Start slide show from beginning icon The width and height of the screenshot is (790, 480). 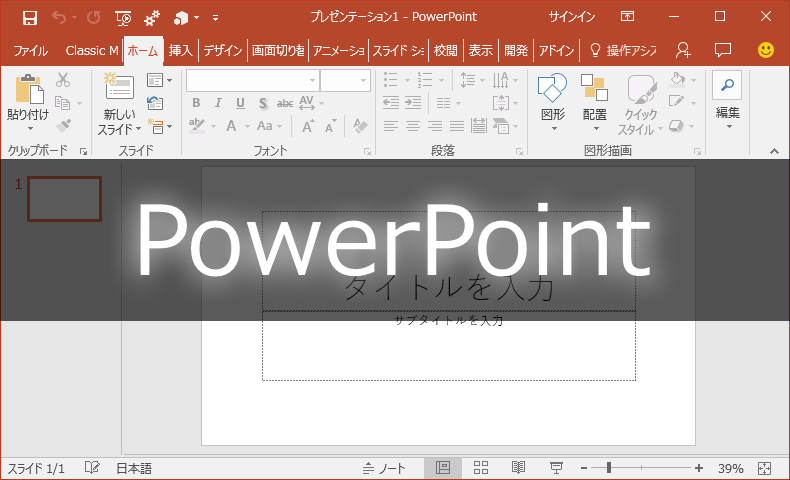(123, 18)
